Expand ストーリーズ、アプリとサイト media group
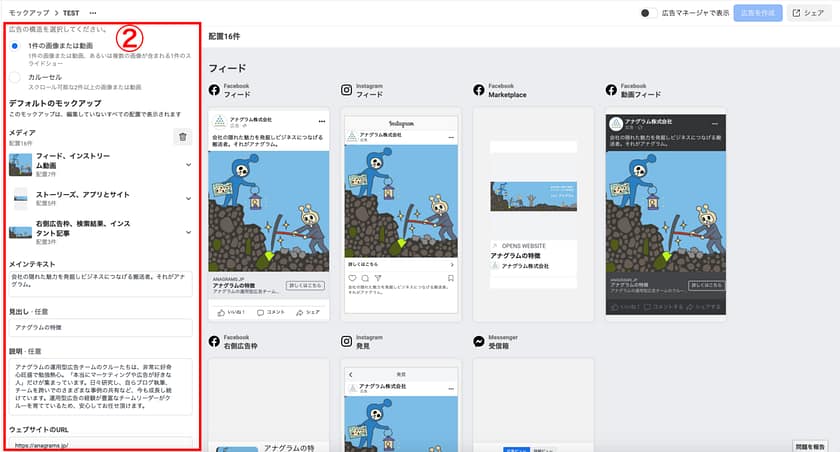 click(x=188, y=196)
